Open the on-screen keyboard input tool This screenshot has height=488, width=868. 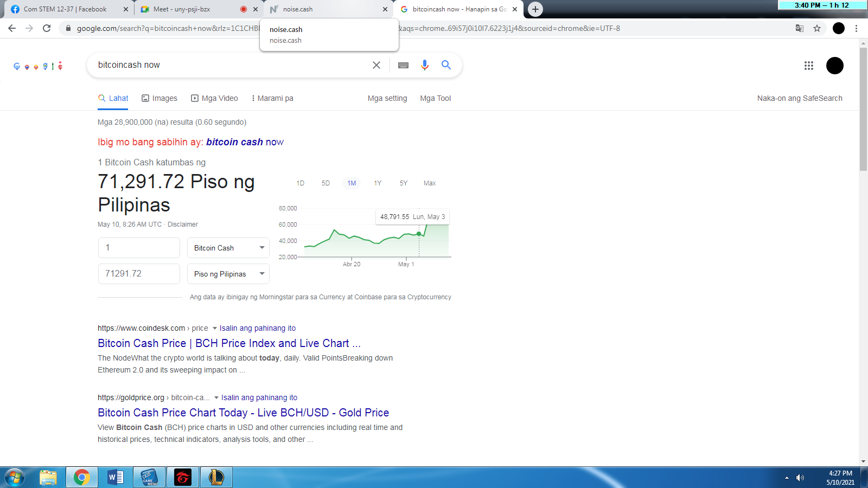click(403, 65)
